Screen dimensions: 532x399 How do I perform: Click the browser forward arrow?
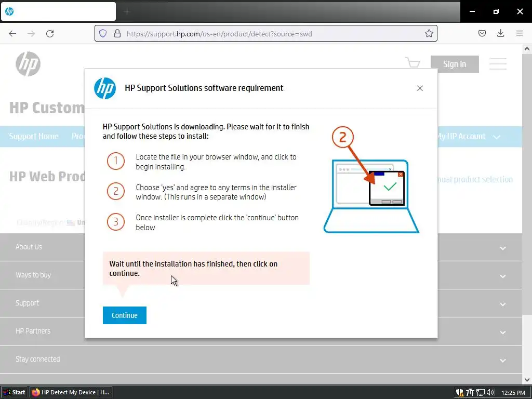[31, 34]
